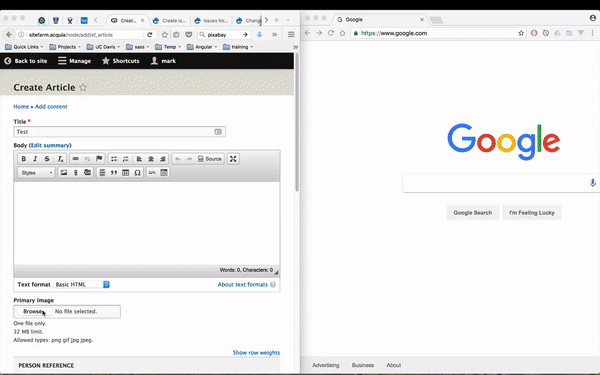Open the Styles dropdown in editor
This screenshot has width=600, height=375.
coord(36,173)
